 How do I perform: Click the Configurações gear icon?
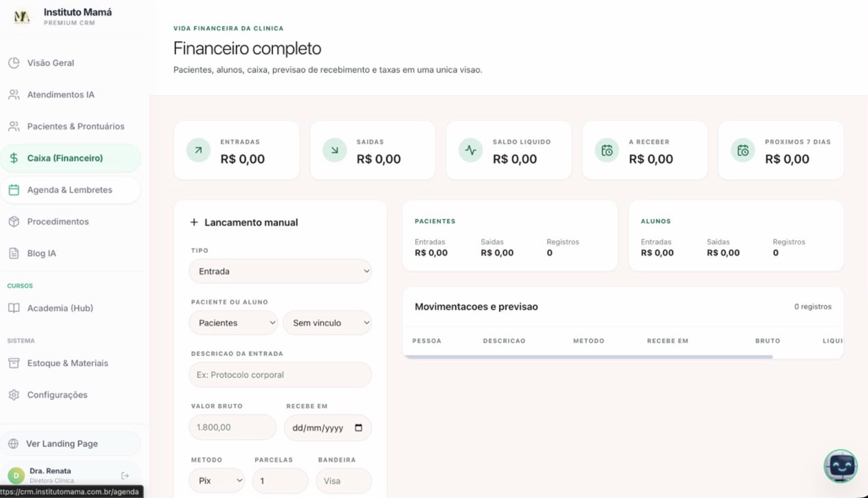pyautogui.click(x=14, y=395)
